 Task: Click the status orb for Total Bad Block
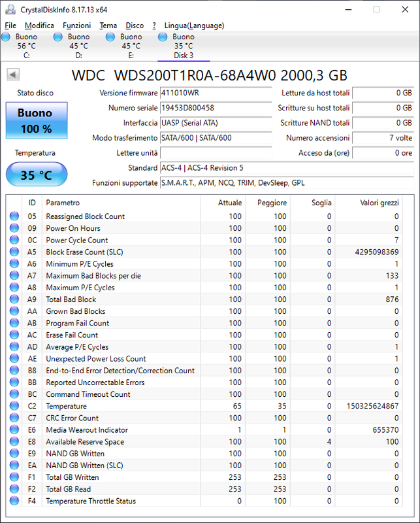tap(14, 299)
